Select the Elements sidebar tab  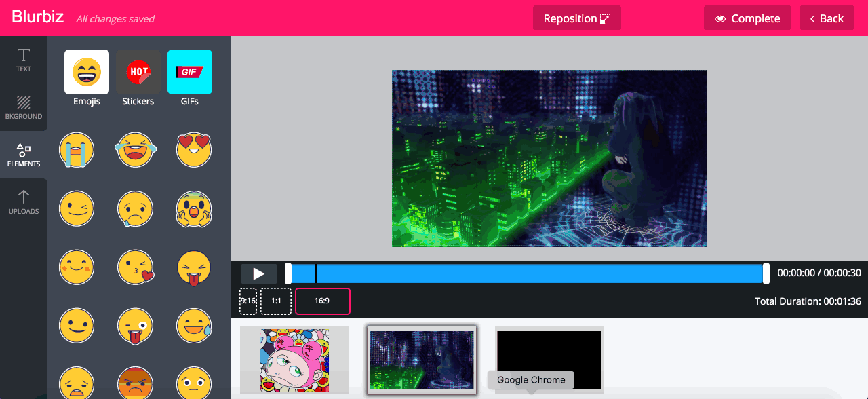[24, 155]
